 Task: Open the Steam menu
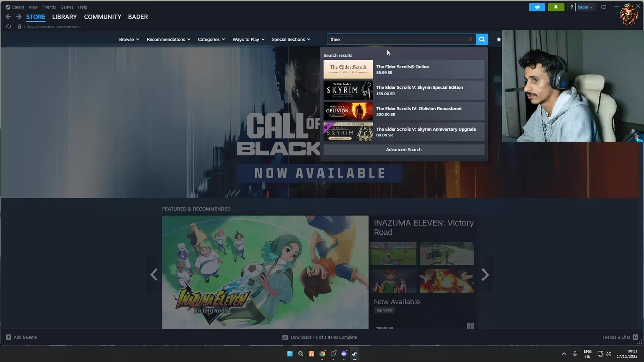click(x=18, y=7)
